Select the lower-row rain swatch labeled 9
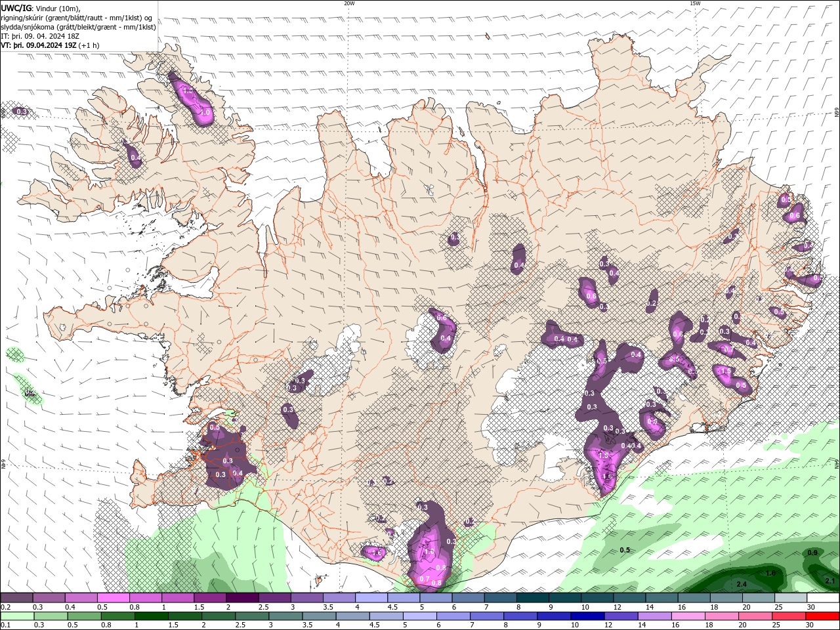Image resolution: width=840 pixels, height=630 pixels. (554, 616)
